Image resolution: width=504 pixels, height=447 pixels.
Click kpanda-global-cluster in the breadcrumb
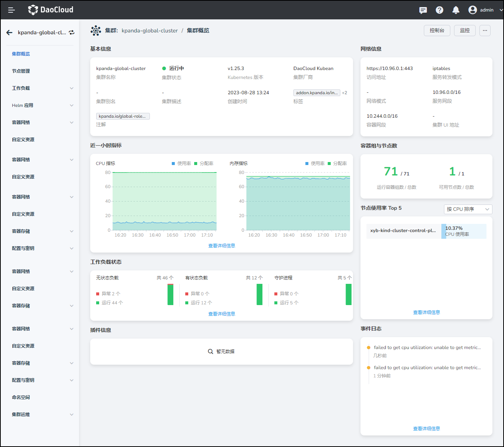tap(150, 31)
